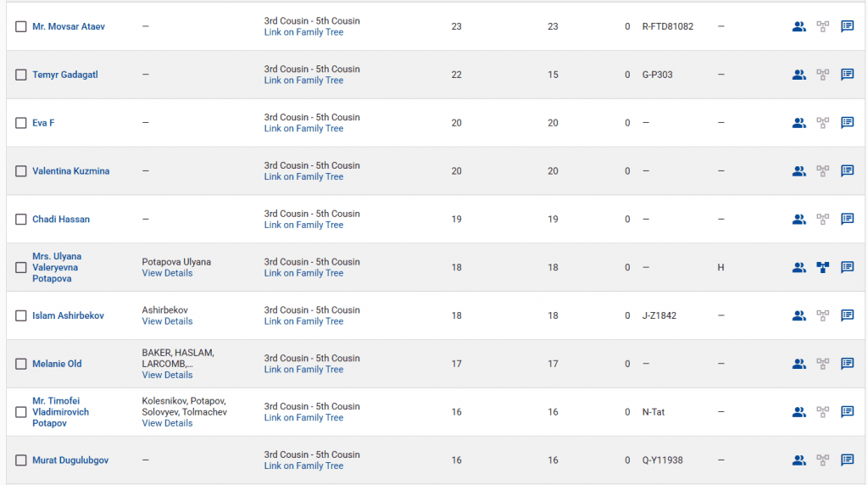Click shared matches icon for Melanie Old
This screenshot has height=485, width=868.
(798, 364)
